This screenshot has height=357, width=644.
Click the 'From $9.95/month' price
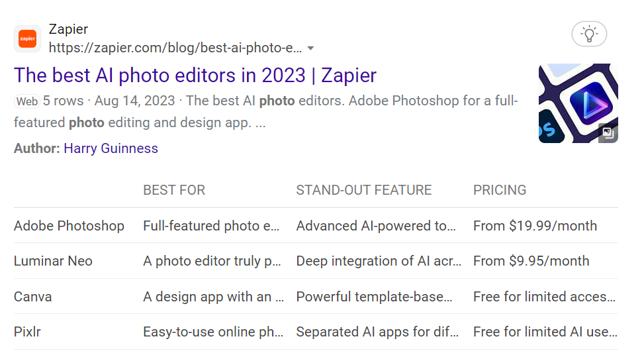click(531, 261)
